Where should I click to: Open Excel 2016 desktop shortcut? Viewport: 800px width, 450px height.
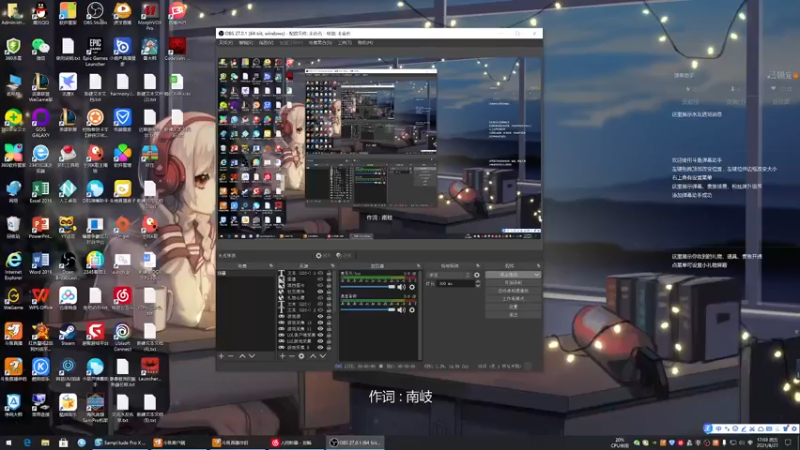(40, 192)
